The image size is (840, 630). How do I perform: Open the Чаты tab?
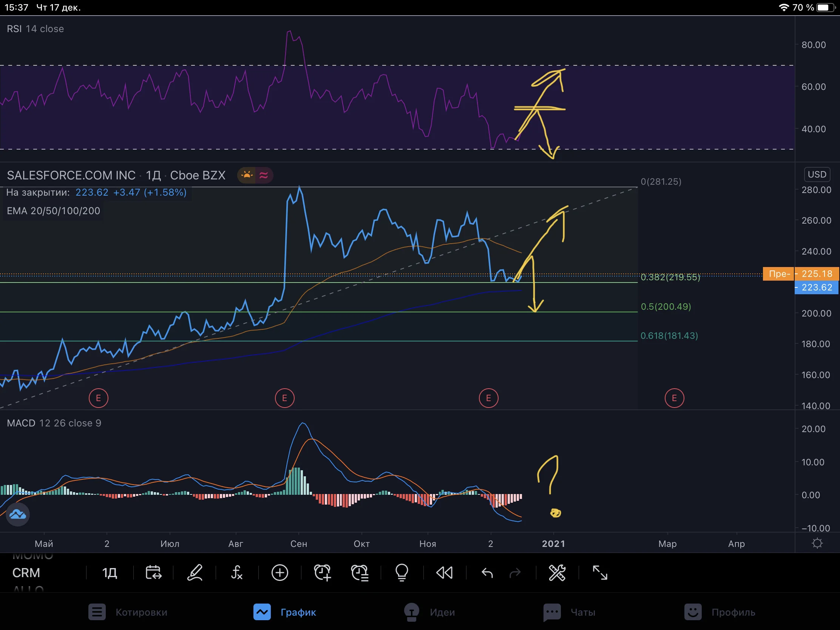(x=569, y=612)
